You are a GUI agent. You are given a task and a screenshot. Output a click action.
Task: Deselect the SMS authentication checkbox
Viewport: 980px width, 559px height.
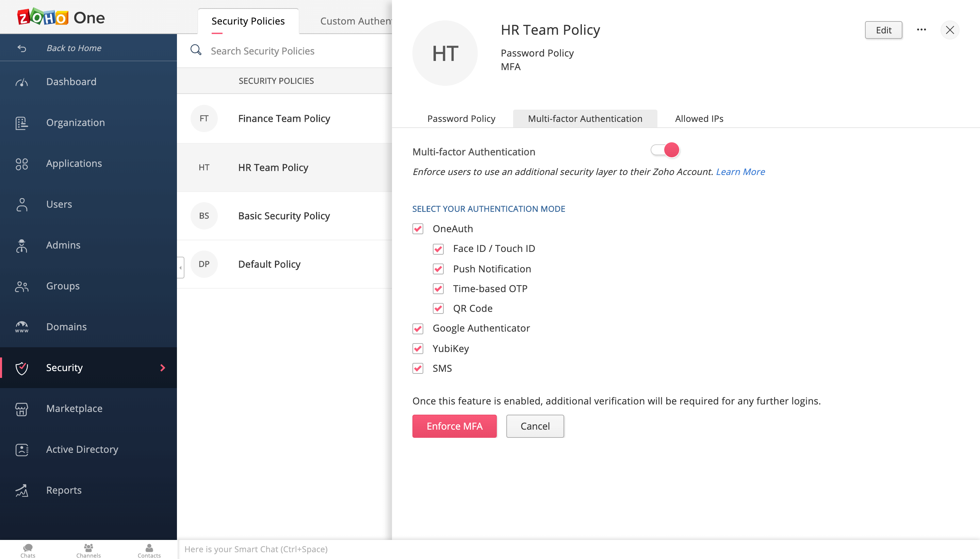click(418, 369)
